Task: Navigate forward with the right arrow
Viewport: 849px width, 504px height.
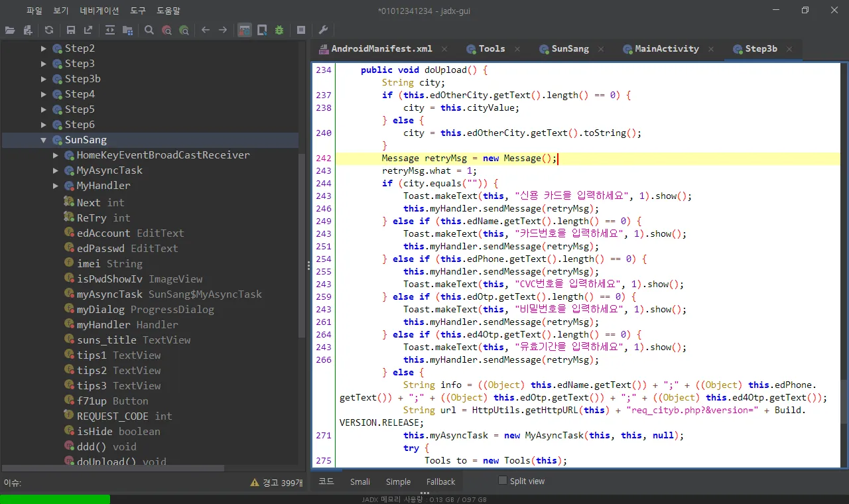Action: coord(223,30)
